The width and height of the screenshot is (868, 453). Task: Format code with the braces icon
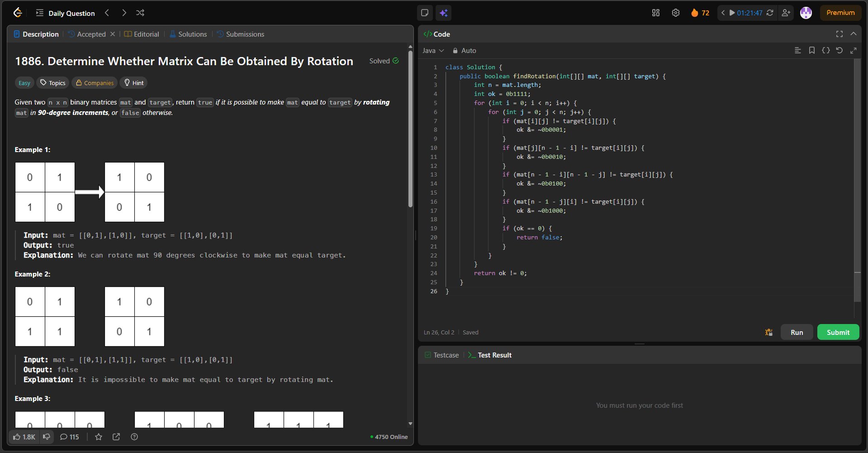(x=825, y=50)
